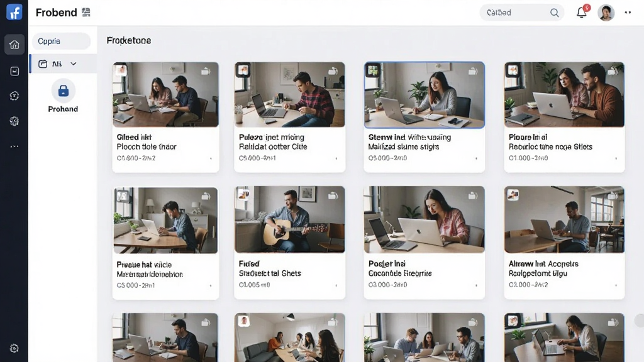This screenshot has width=644, height=362.
Task: Expand the chevron next to 'Alt'
Action: coord(74,64)
